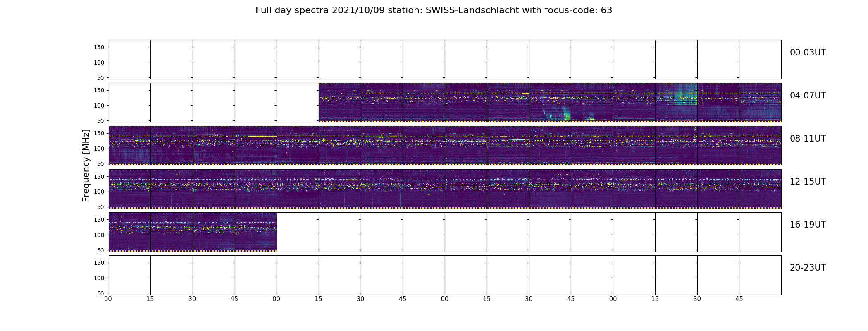Select the '16-19UT' row label

808,225
